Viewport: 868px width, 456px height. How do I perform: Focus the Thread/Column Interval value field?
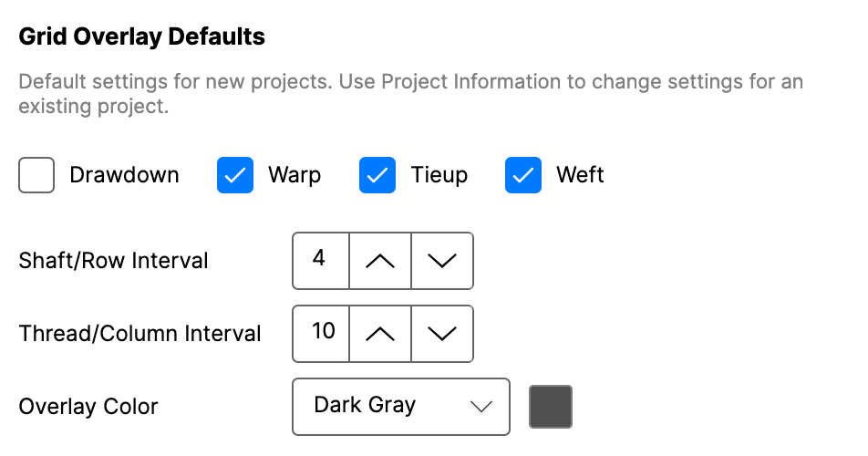pyautogui.click(x=323, y=333)
